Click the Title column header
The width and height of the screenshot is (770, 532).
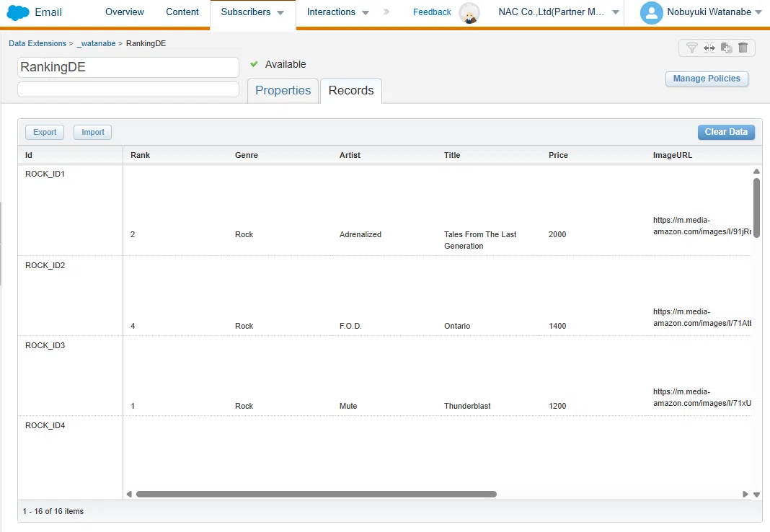tap(489, 155)
